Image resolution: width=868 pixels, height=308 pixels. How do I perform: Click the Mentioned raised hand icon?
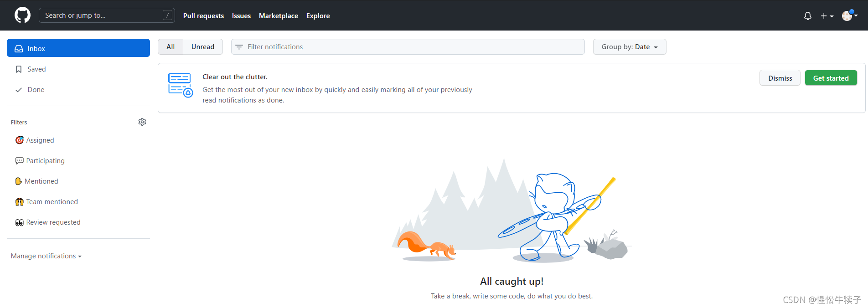[19, 181]
